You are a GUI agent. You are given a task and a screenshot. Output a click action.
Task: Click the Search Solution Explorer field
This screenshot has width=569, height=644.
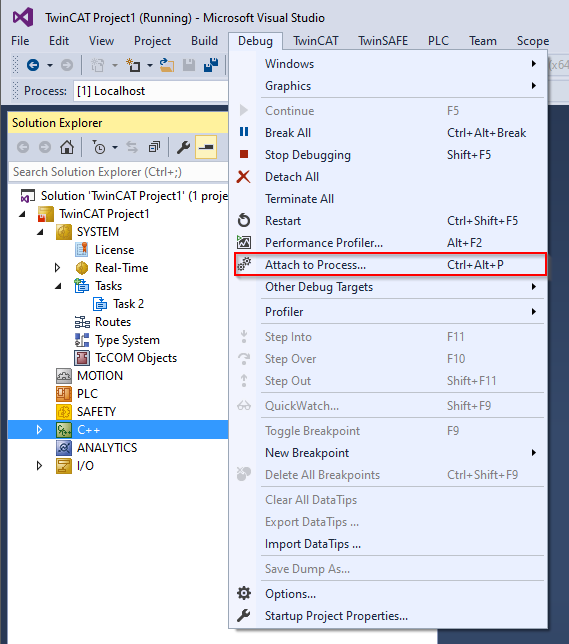pyautogui.click(x=118, y=172)
